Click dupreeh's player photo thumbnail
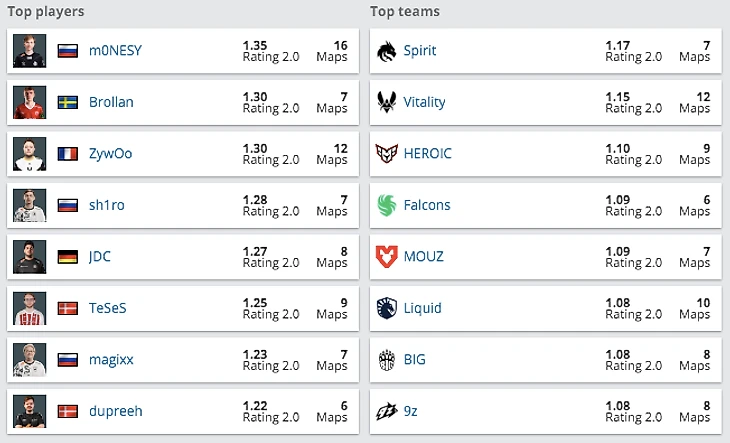Viewport: 730px width, 443px height. [30, 411]
